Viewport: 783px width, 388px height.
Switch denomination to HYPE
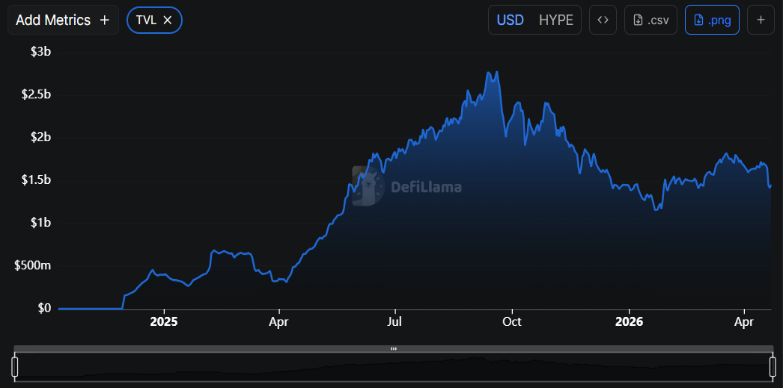(556, 20)
